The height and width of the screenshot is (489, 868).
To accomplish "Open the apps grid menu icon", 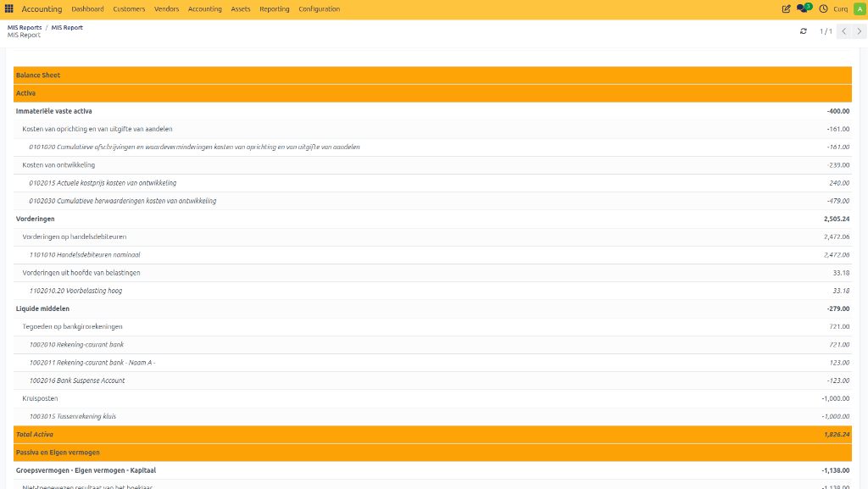I will (8, 8).
